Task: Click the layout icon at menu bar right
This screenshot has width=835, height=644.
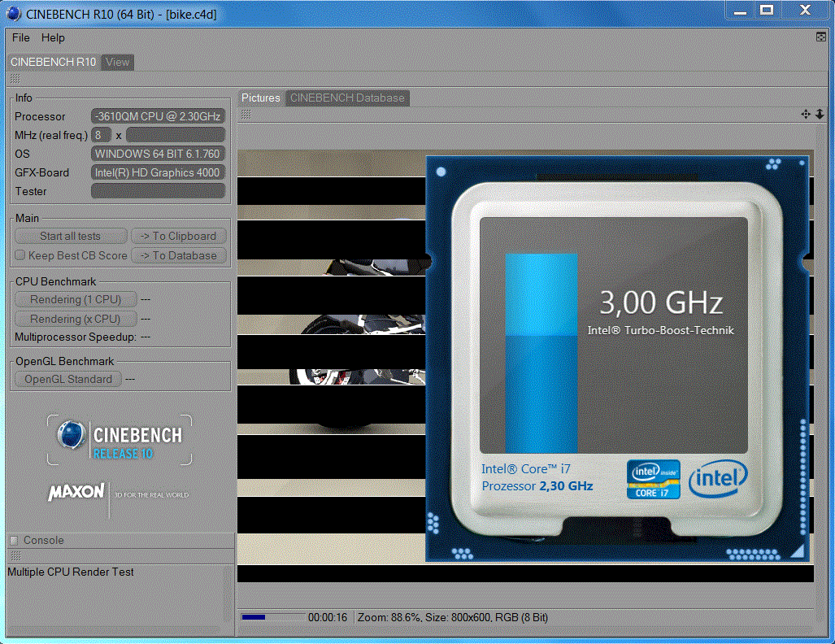Action: 820,37
